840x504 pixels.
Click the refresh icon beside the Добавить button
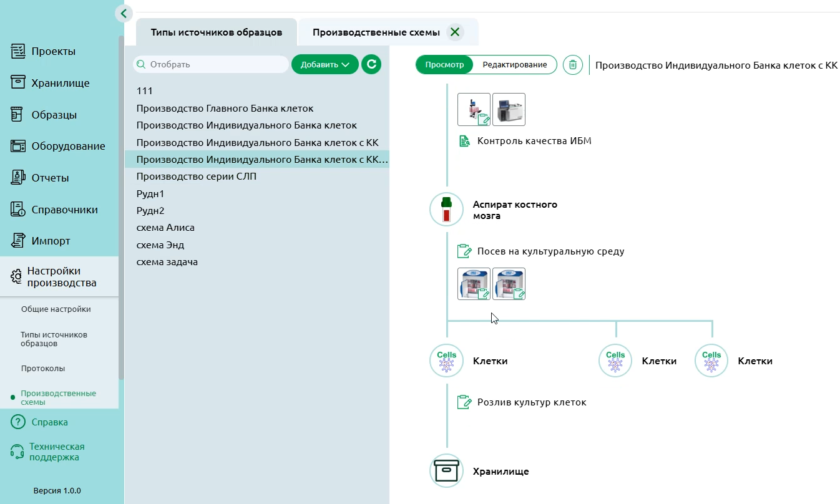point(371,64)
